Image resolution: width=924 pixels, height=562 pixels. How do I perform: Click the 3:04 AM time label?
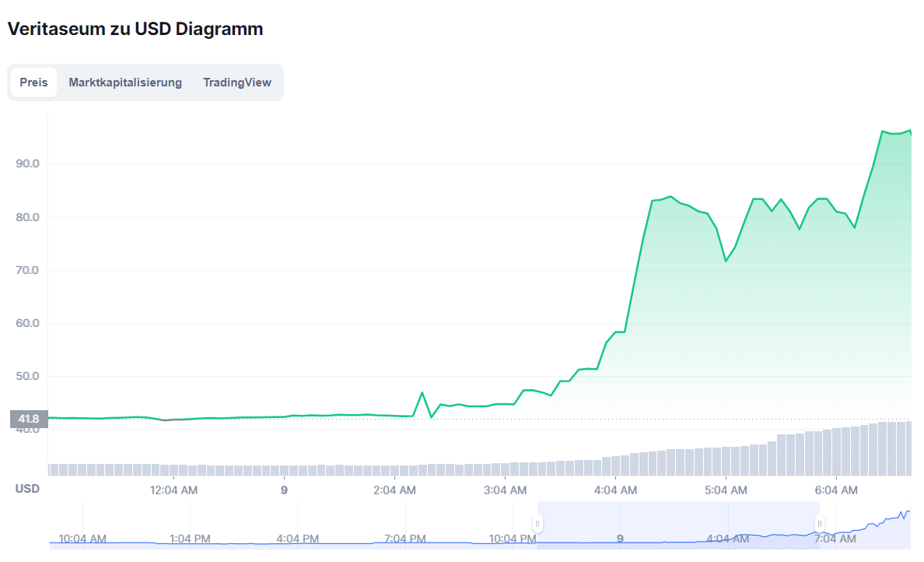pyautogui.click(x=505, y=490)
